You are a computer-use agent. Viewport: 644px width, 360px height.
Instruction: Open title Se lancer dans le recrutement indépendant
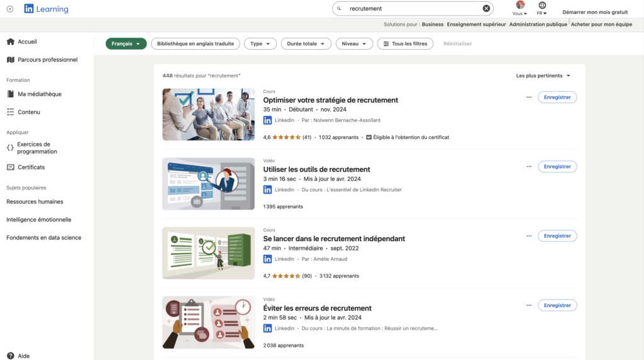(x=334, y=239)
